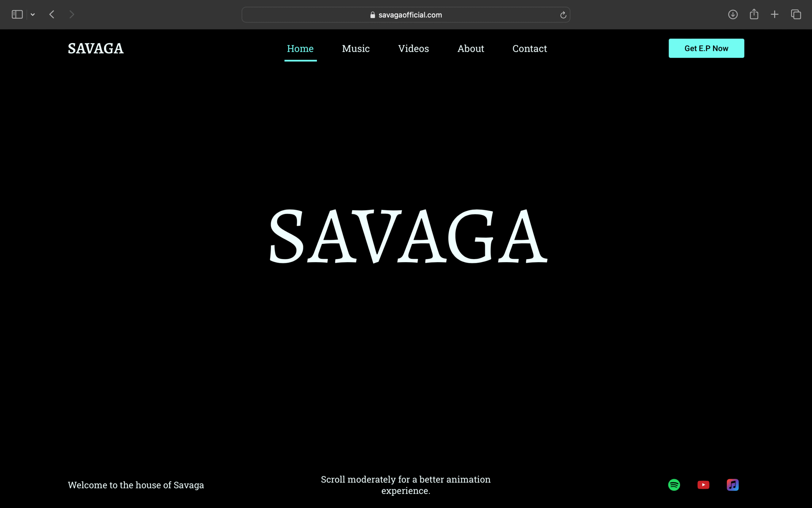Select the Home nav item
The width and height of the screenshot is (812, 508).
coord(300,48)
